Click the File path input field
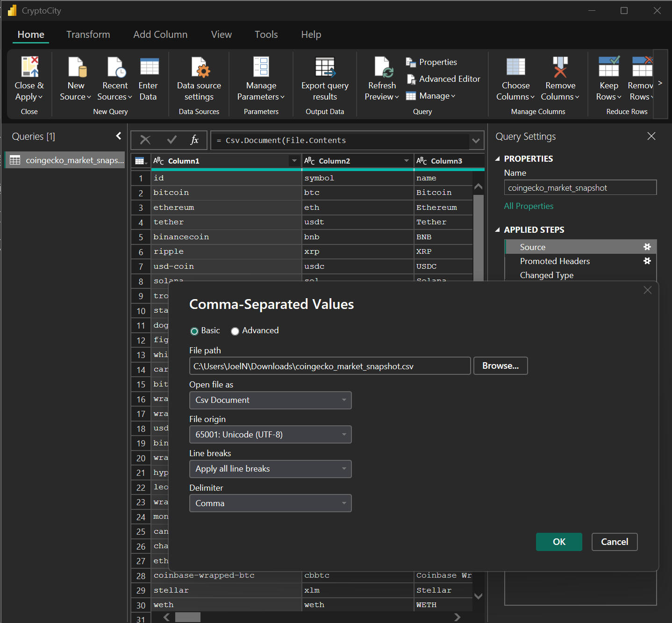The width and height of the screenshot is (672, 623). (x=329, y=366)
